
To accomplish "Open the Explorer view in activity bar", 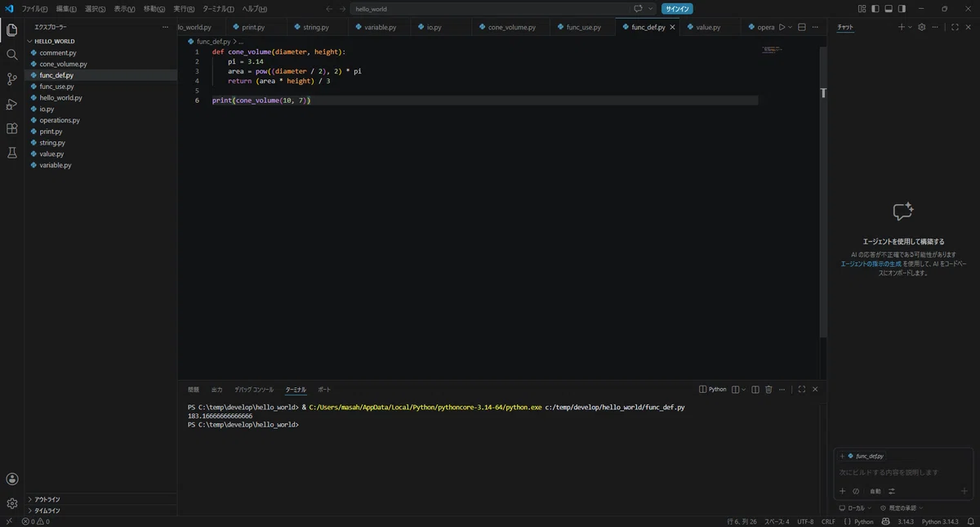I will point(11,30).
